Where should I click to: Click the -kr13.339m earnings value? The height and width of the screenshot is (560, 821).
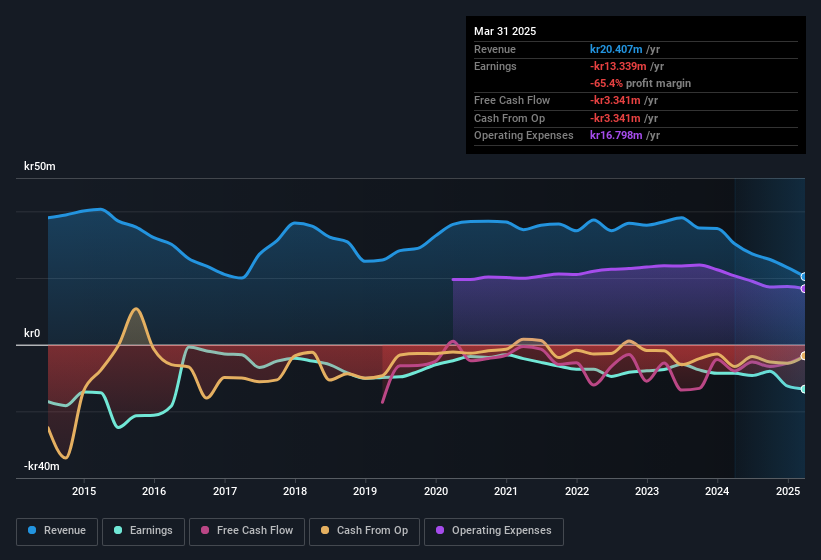[x=618, y=66]
